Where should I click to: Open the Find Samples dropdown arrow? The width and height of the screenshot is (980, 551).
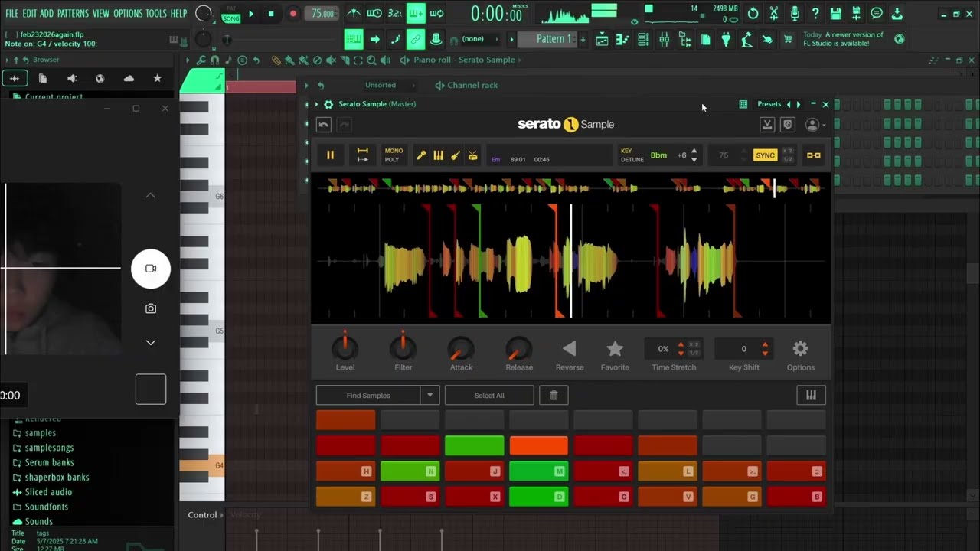[430, 396]
